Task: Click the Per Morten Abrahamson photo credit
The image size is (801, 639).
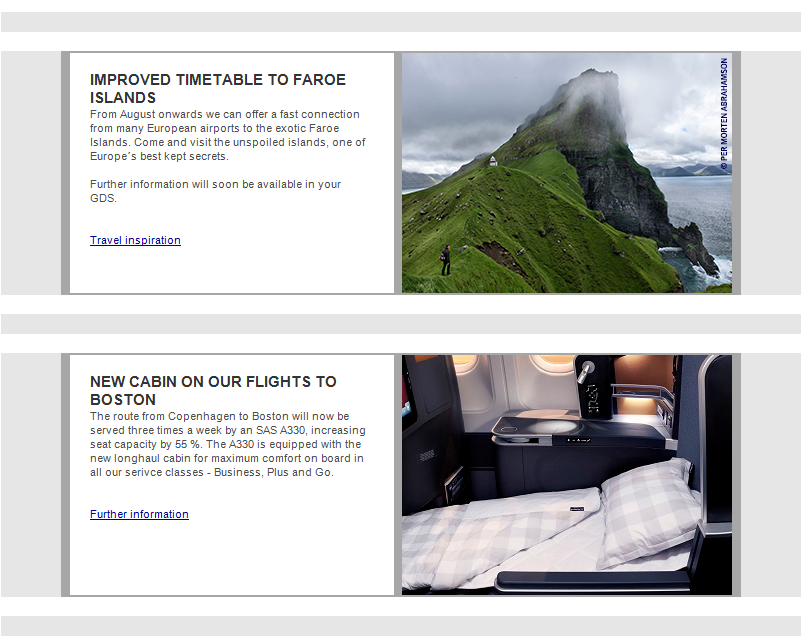Action: (724, 113)
